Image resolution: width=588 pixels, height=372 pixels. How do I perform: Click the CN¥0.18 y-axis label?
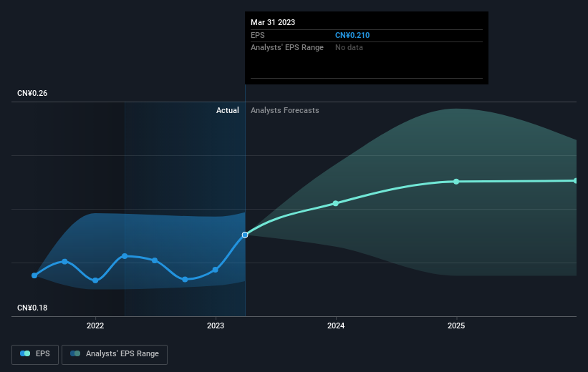click(x=32, y=308)
